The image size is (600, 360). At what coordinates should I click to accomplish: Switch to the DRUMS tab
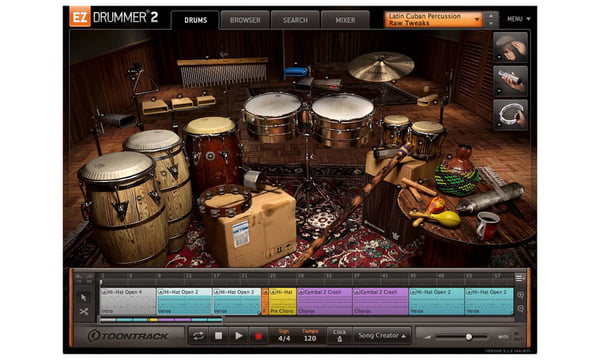coord(196,20)
